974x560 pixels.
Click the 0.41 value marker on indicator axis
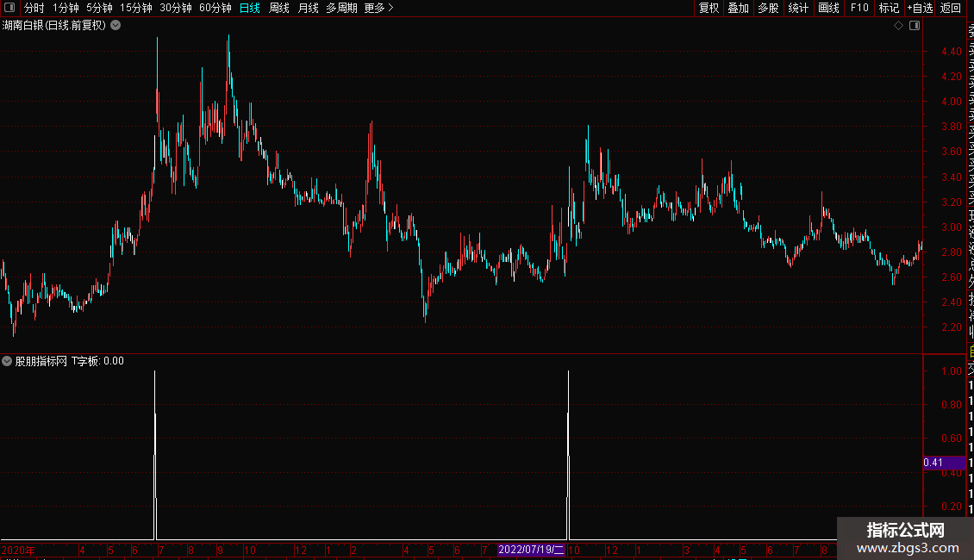[x=944, y=463]
